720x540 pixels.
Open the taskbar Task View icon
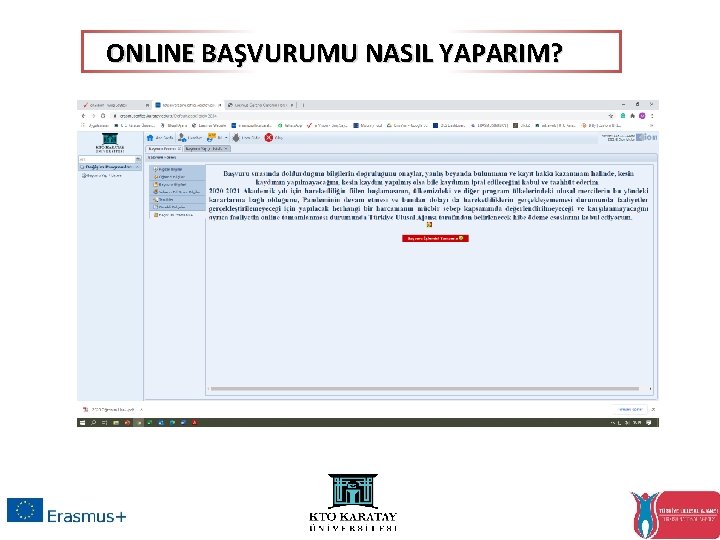click(104, 422)
